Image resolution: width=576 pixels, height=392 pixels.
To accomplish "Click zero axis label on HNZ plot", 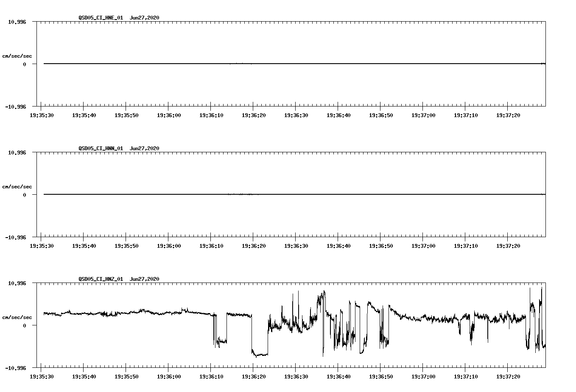I will click(25, 325).
